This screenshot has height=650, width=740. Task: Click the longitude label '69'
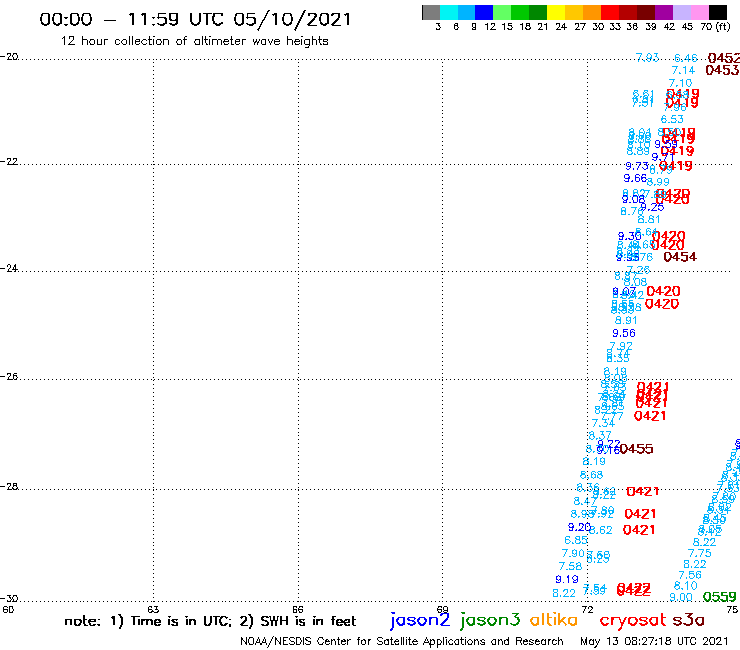point(442,609)
